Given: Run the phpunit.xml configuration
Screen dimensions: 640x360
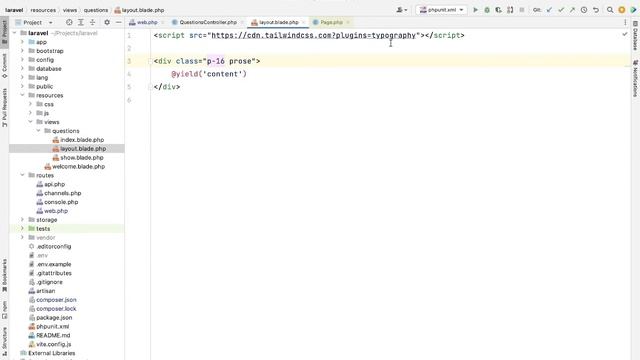Looking at the screenshot, I should pyautogui.click(x=476, y=10).
